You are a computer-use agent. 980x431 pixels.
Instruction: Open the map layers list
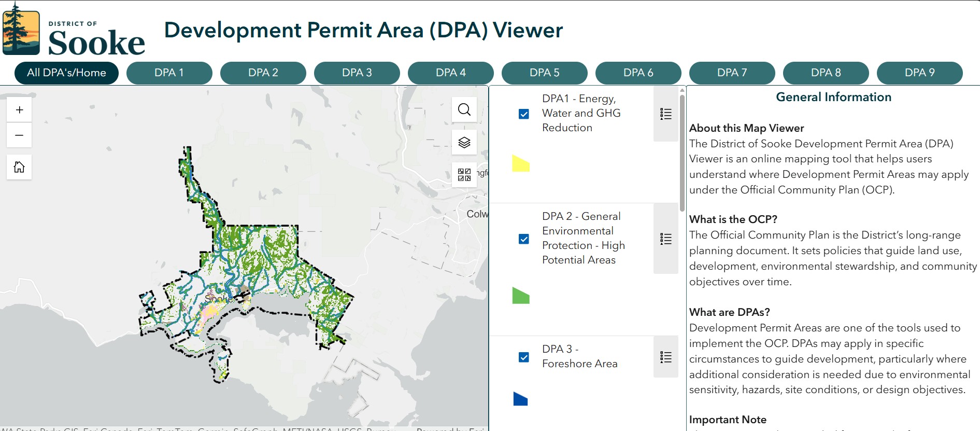(464, 142)
